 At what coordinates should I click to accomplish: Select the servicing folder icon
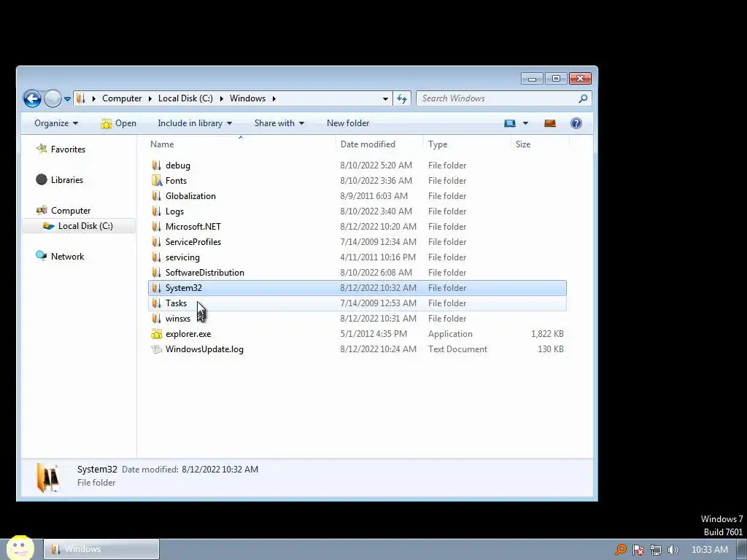click(157, 257)
